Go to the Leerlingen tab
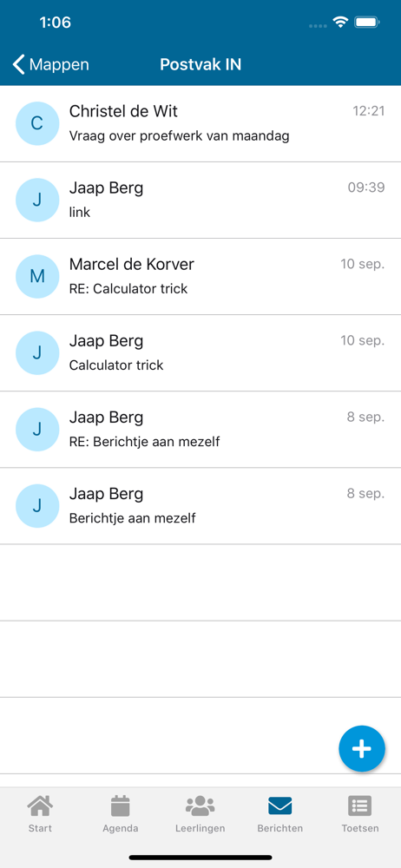This screenshot has height=868, width=401. tap(200, 814)
